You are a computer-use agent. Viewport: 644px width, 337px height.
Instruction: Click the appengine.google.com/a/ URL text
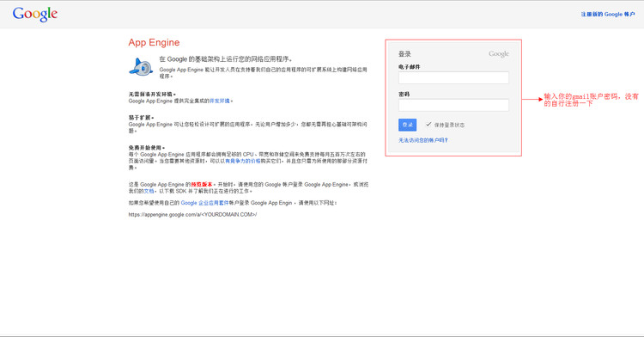tap(192, 215)
